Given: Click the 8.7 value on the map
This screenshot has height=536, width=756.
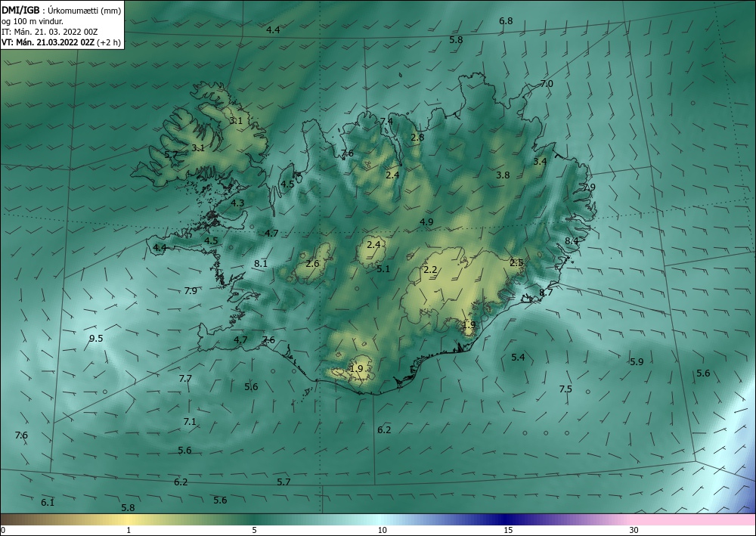Looking at the screenshot, I should pyautogui.click(x=546, y=293).
